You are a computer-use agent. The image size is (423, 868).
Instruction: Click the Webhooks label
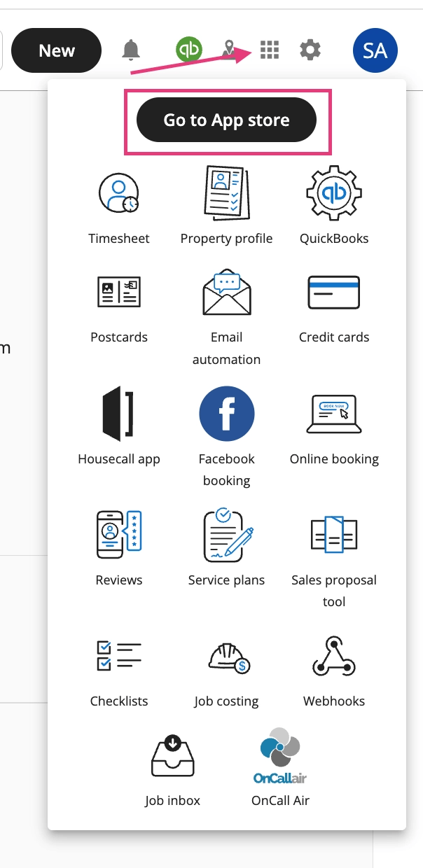click(x=334, y=701)
